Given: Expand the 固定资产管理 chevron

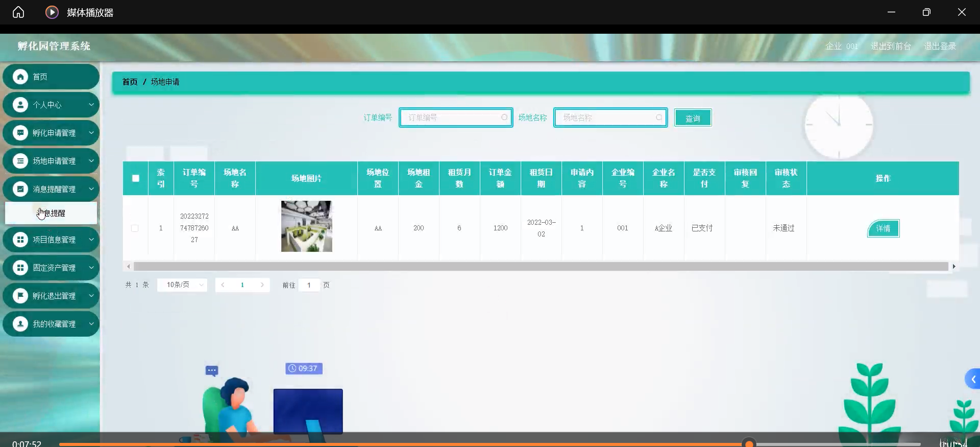Looking at the screenshot, I should click(x=91, y=268).
